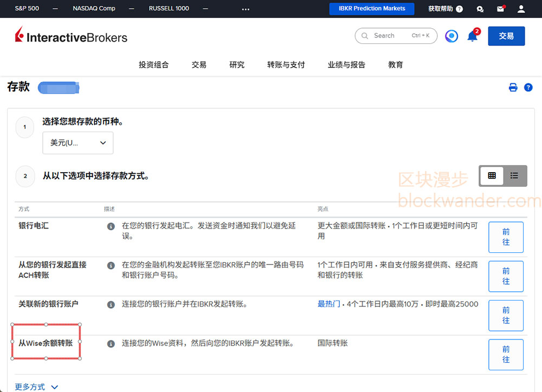Viewport: 542px width, 392px height.
Task: Open the 交易 menu in navigation
Action: [x=199, y=64]
